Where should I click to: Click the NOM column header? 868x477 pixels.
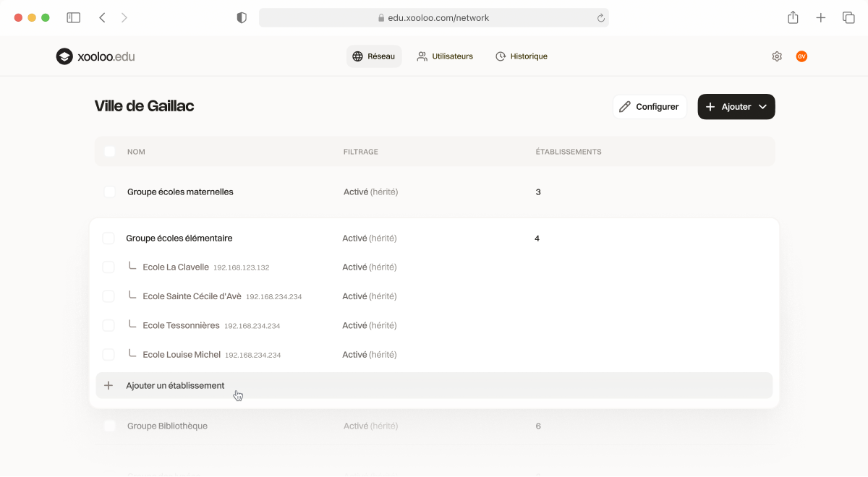[x=136, y=152]
